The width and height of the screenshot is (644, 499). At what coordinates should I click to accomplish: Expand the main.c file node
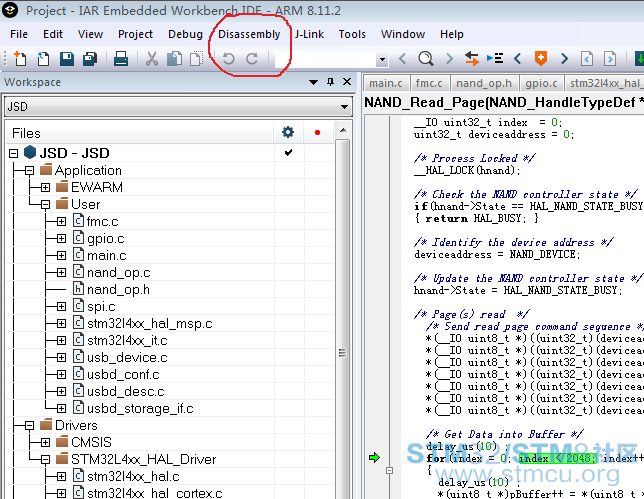coord(61,256)
